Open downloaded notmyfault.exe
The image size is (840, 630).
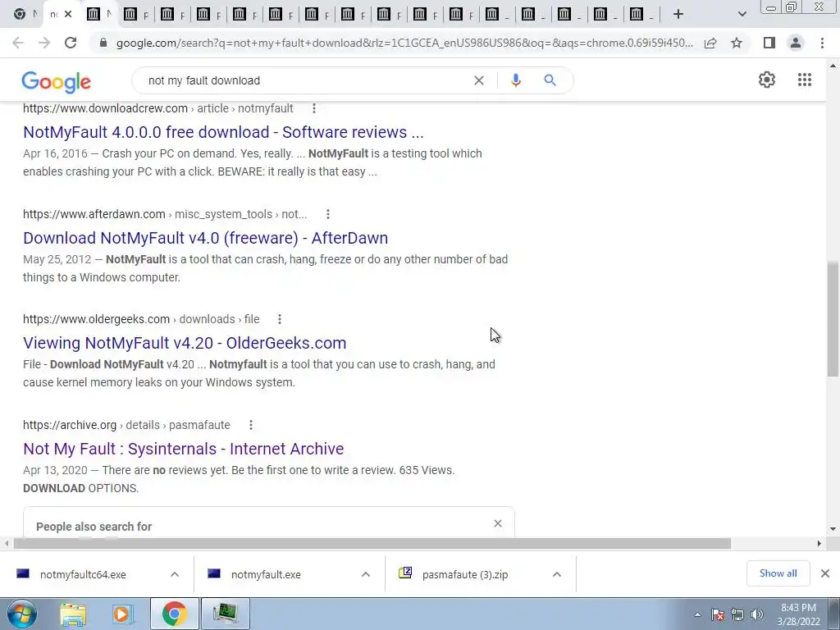[266, 575]
